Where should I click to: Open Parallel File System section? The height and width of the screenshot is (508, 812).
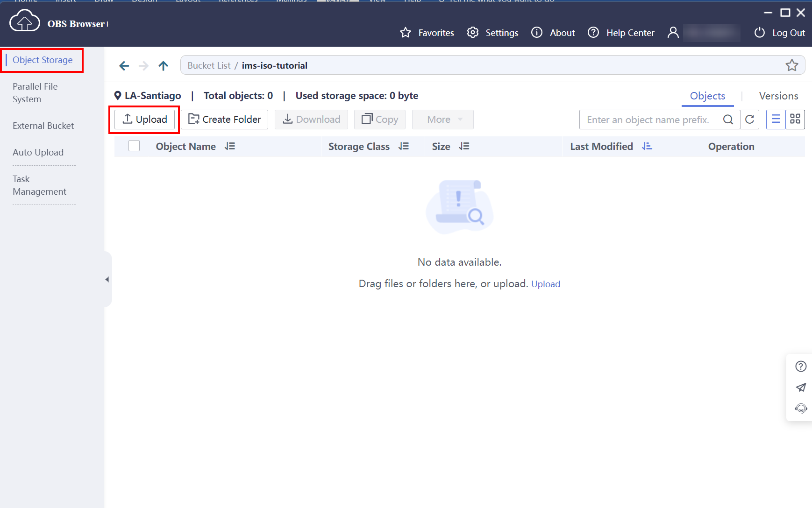click(x=35, y=93)
